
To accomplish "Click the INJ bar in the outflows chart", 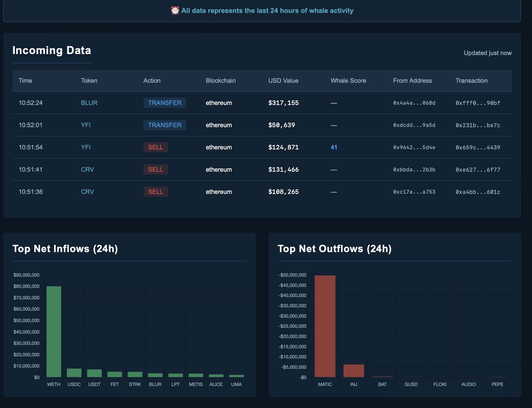I will point(354,370).
